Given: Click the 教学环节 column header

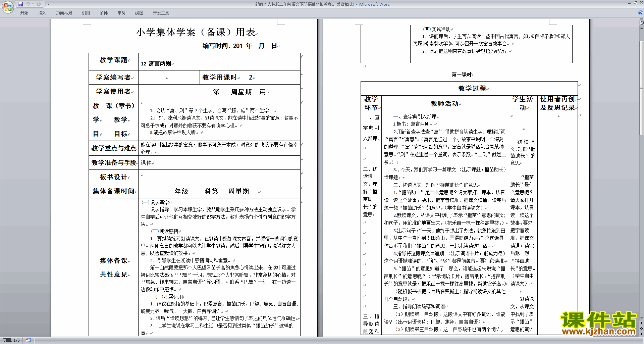Looking at the screenshot, I should [x=371, y=103].
